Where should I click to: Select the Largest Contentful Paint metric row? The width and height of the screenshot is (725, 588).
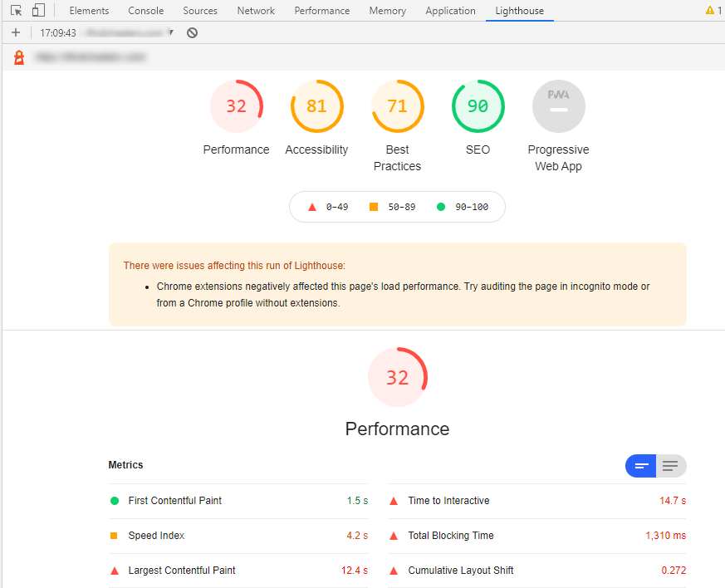238,571
